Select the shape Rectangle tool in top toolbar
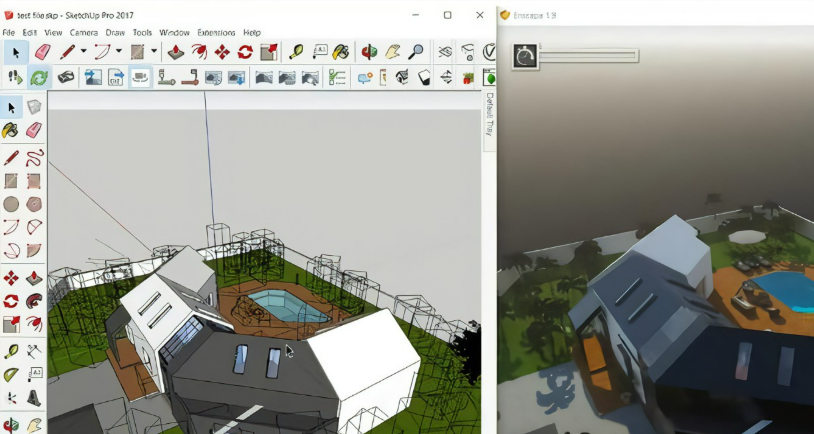 tap(137, 52)
